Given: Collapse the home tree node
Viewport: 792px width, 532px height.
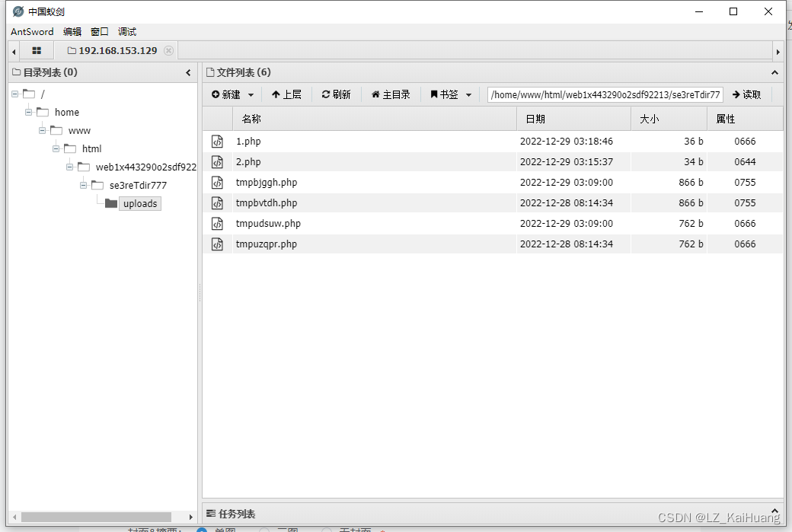Looking at the screenshot, I should coord(29,112).
